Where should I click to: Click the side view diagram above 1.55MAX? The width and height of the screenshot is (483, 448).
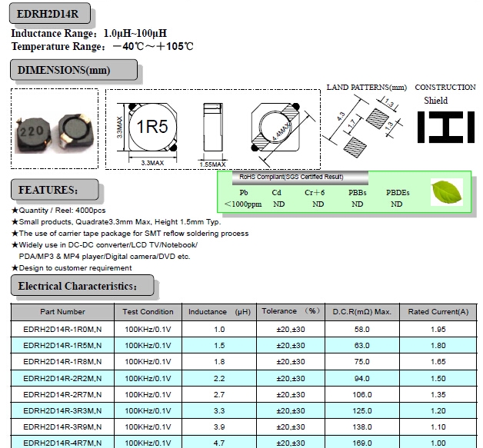211,128
